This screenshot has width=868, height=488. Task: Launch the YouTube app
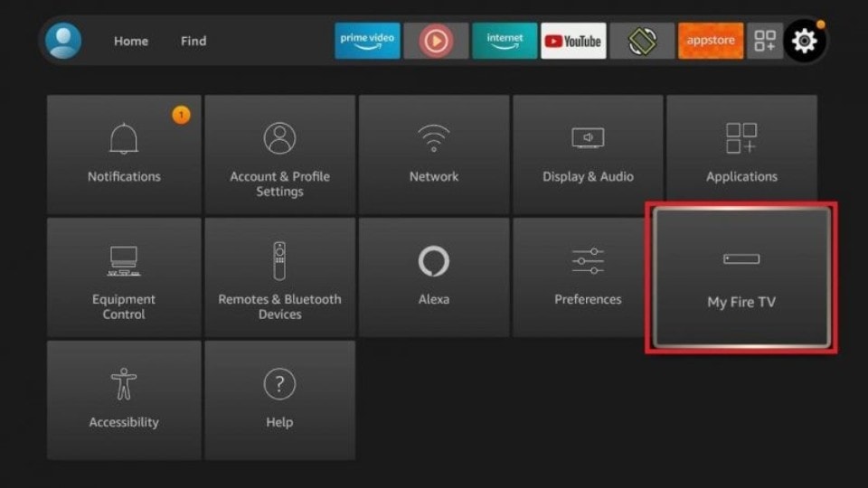tap(573, 41)
